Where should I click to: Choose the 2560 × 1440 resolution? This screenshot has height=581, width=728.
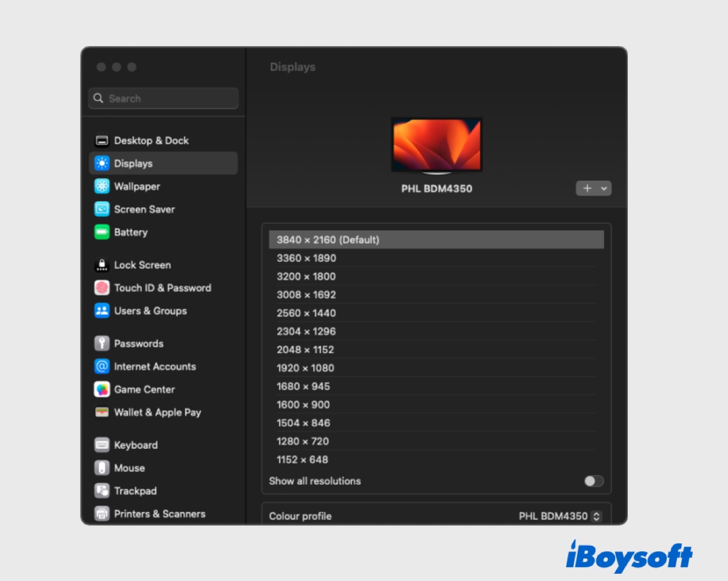(436, 313)
